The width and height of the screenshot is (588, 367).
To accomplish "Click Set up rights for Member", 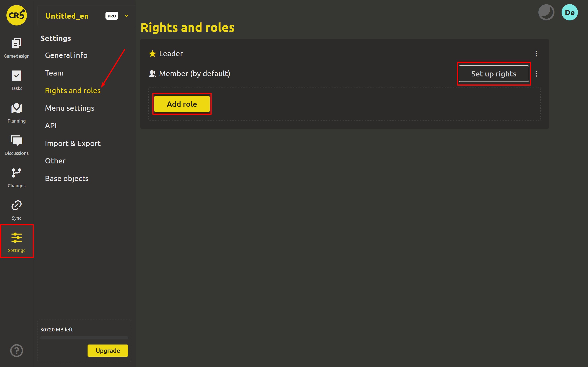I will tap(494, 74).
